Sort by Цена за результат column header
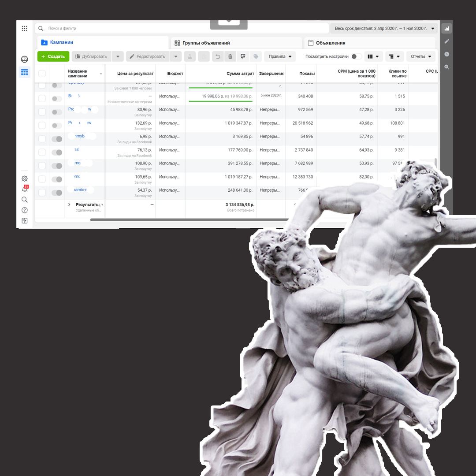The image size is (476, 476). 135,74
